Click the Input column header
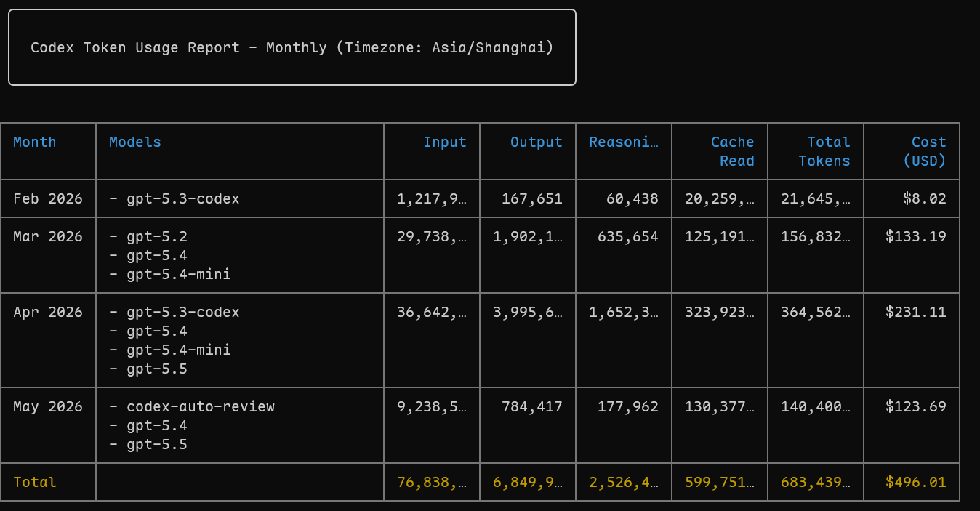 click(445, 142)
